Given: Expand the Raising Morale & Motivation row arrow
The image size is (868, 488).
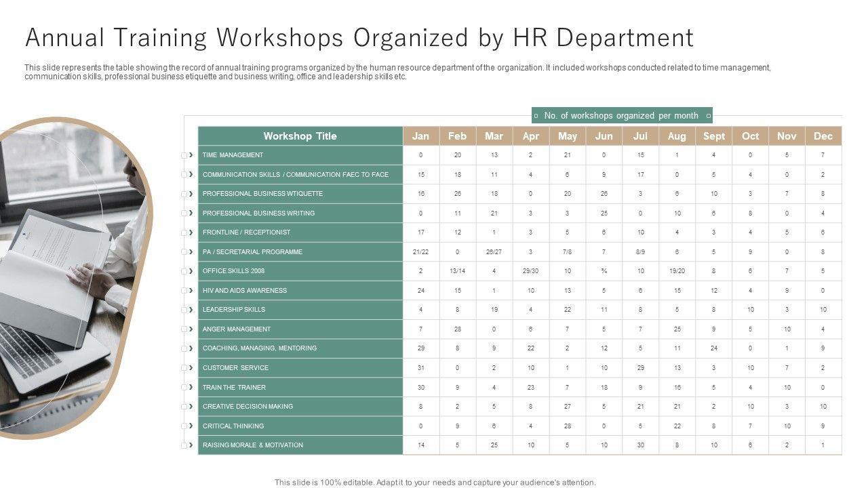Looking at the screenshot, I should tap(191, 445).
